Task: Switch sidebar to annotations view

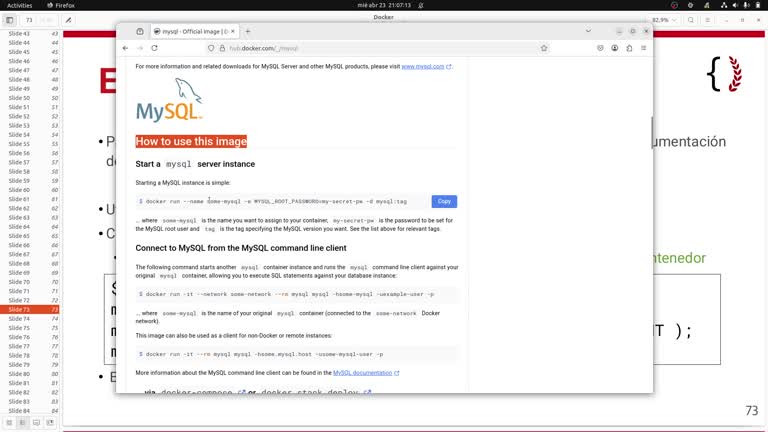Action: (36, 422)
